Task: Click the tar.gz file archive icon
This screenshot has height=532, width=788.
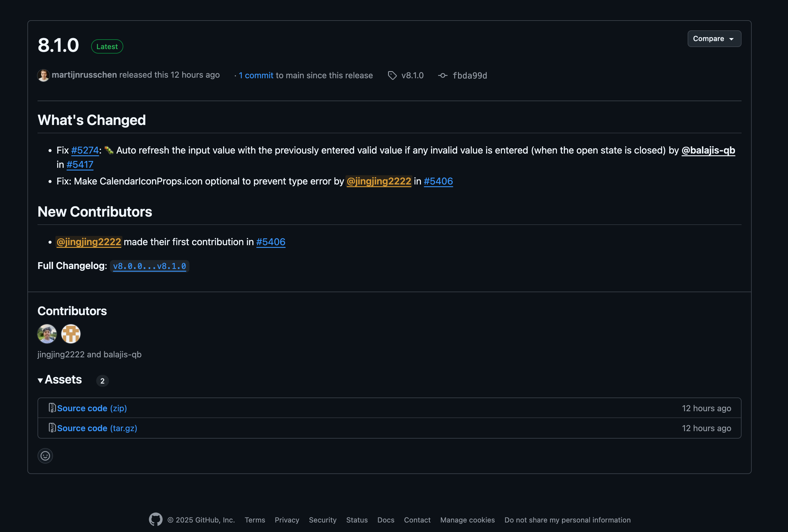Action: pyautogui.click(x=52, y=428)
